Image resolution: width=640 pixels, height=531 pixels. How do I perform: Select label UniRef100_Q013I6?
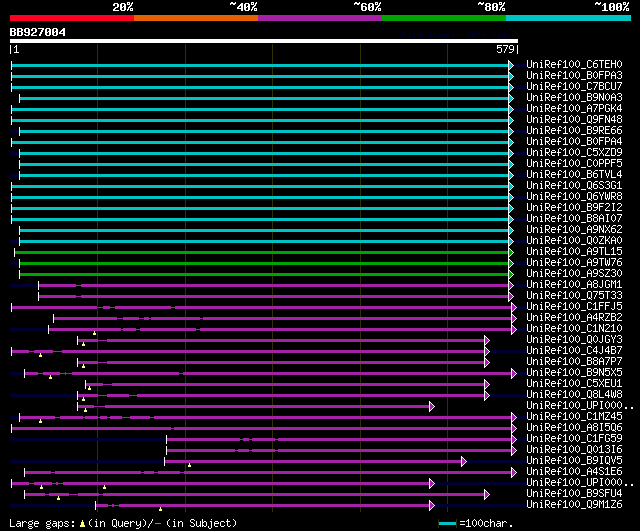point(574,450)
